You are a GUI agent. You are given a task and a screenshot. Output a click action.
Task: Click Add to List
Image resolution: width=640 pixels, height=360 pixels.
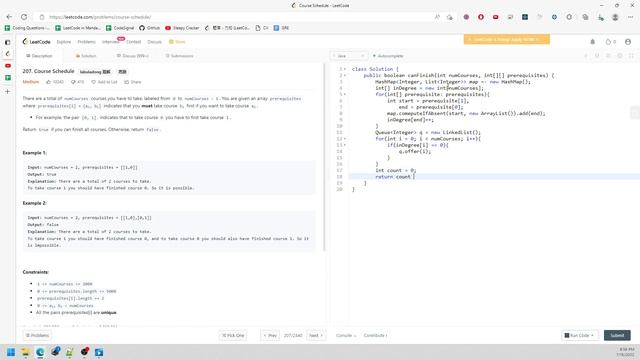104,82
